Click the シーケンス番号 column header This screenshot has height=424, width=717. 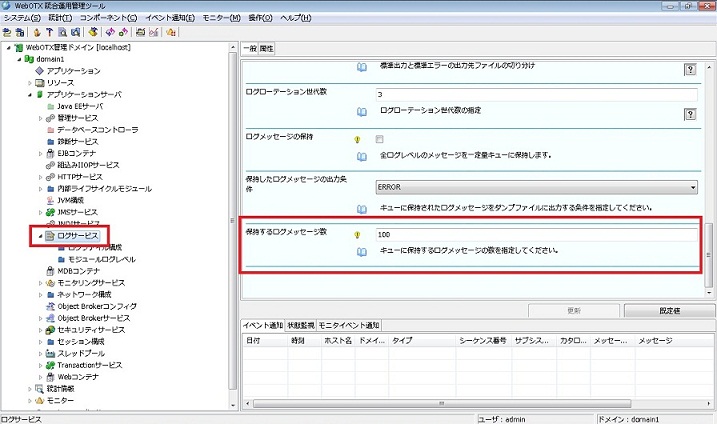[x=483, y=341]
